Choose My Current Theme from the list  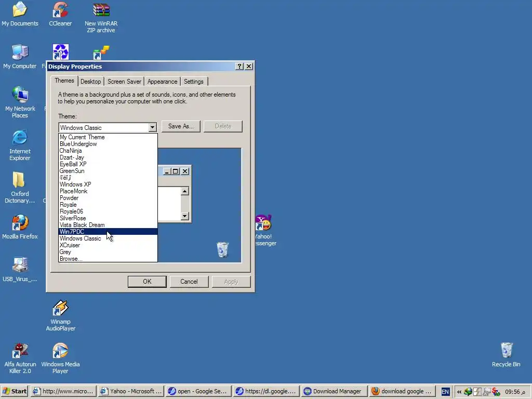[108, 137]
